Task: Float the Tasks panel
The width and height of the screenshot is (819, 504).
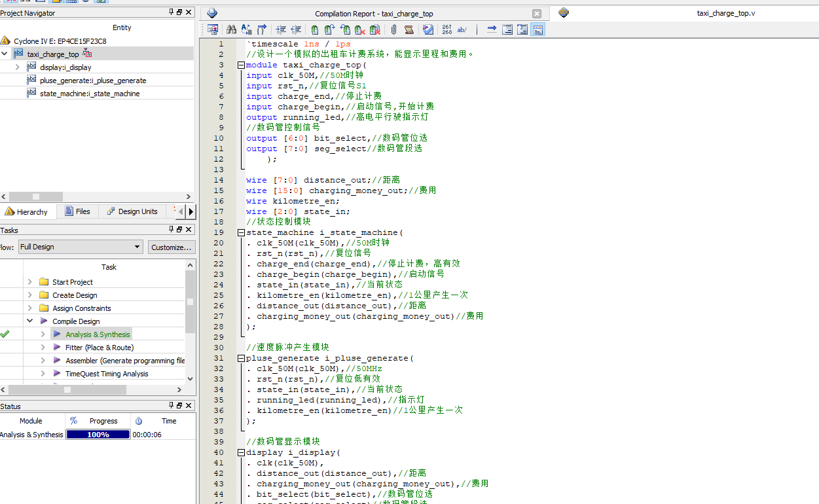Action: point(180,230)
